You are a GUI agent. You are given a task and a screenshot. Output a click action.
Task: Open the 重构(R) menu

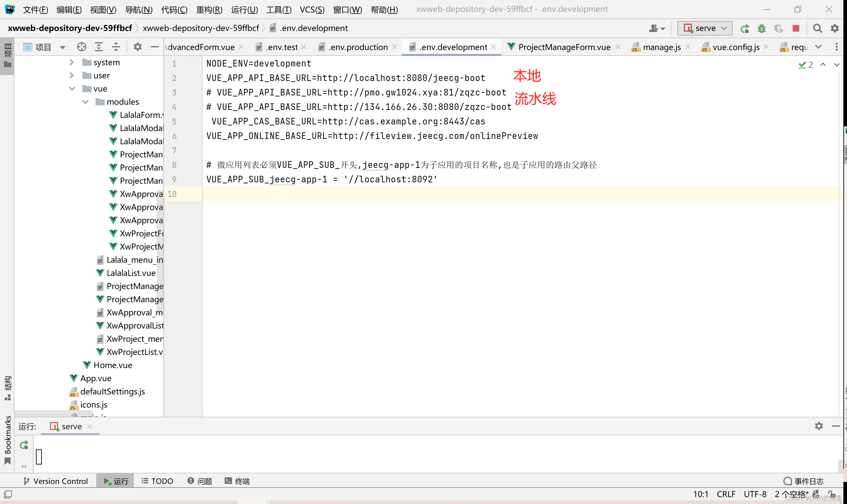click(209, 10)
